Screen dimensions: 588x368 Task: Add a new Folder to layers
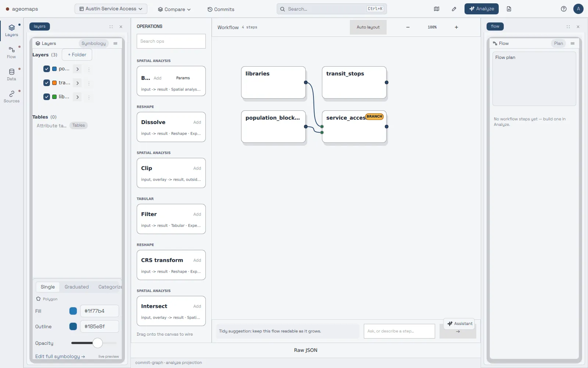coord(77,55)
